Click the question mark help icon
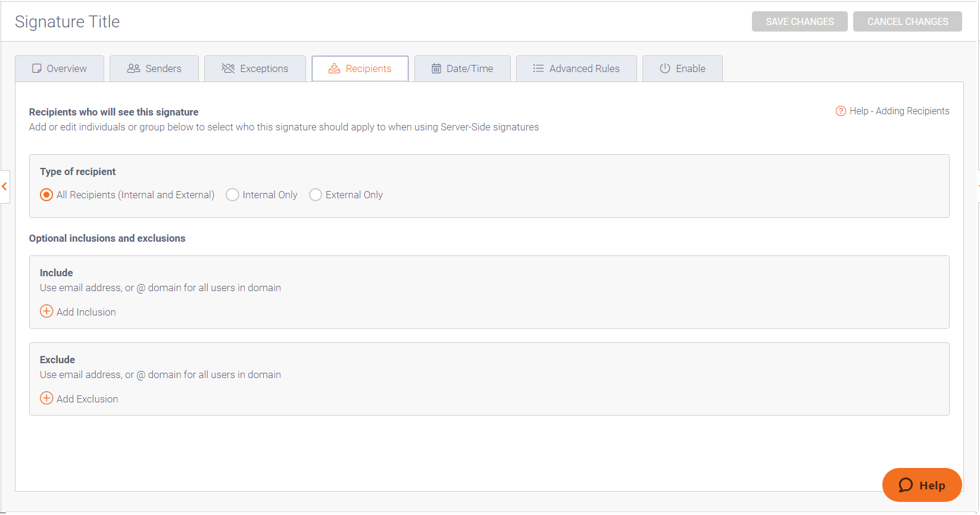 (x=841, y=111)
